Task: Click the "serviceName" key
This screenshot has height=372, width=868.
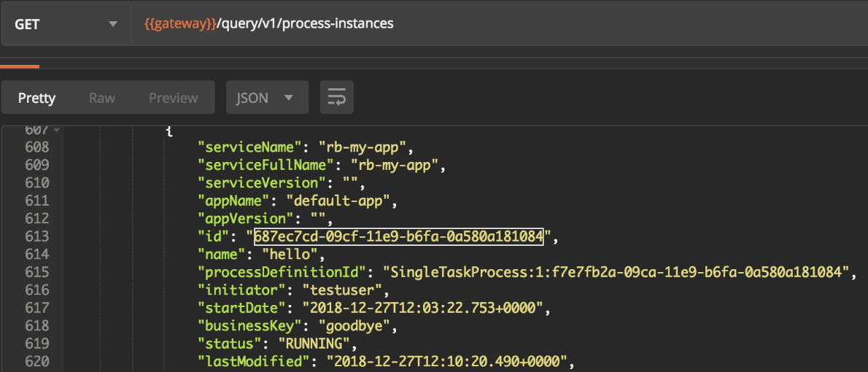Action: pos(250,147)
